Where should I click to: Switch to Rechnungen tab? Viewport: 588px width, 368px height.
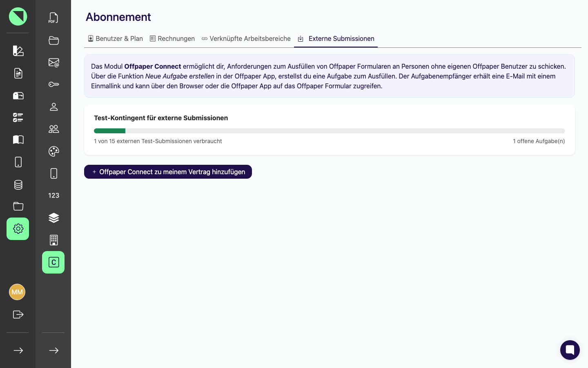click(x=172, y=38)
